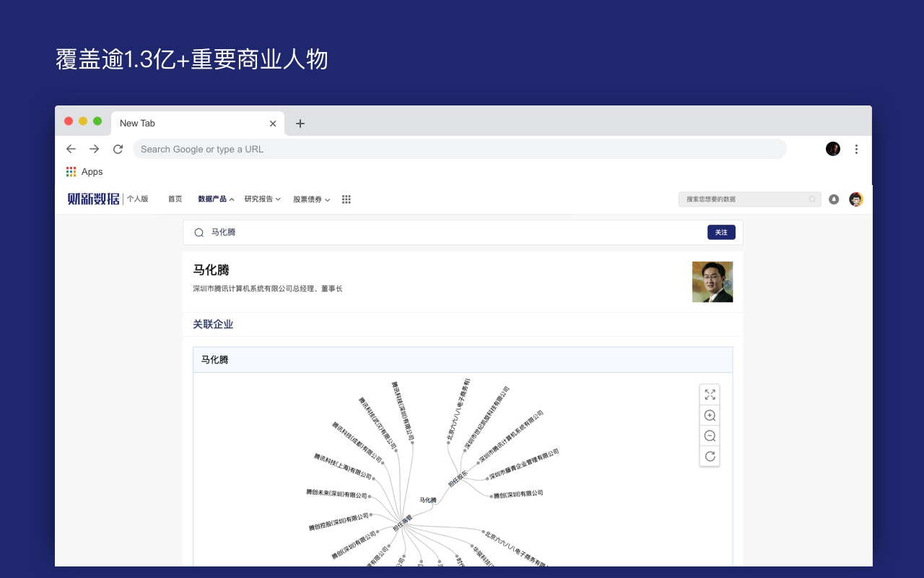The height and width of the screenshot is (578, 924).
Task: Open a new browser tab
Action: [x=300, y=124]
